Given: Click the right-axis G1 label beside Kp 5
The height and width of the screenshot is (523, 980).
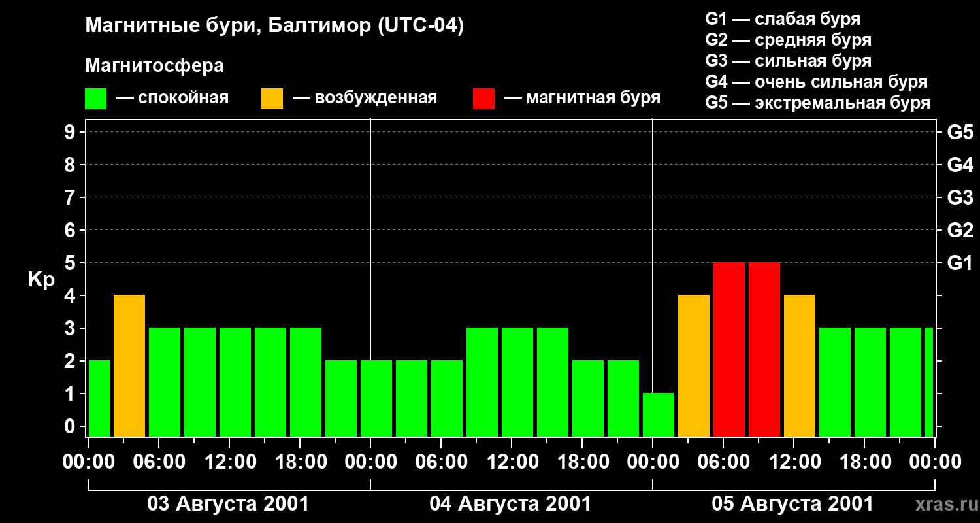Looking at the screenshot, I should (960, 263).
